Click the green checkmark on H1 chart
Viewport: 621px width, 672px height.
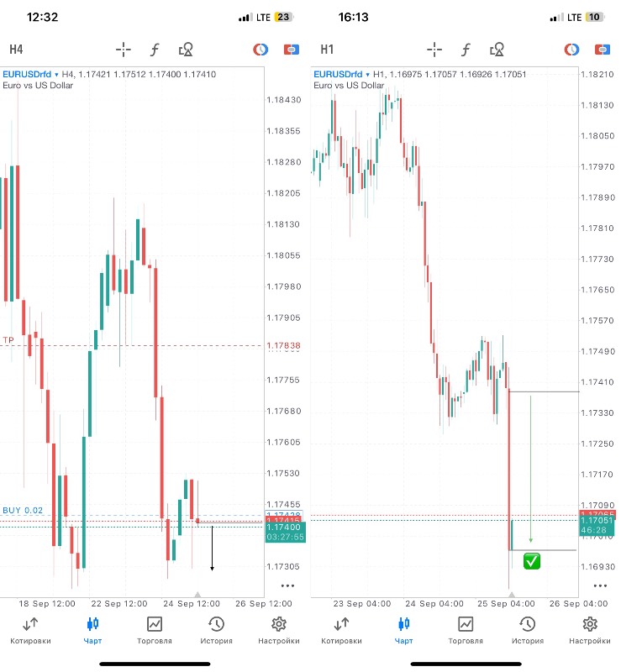(x=532, y=560)
